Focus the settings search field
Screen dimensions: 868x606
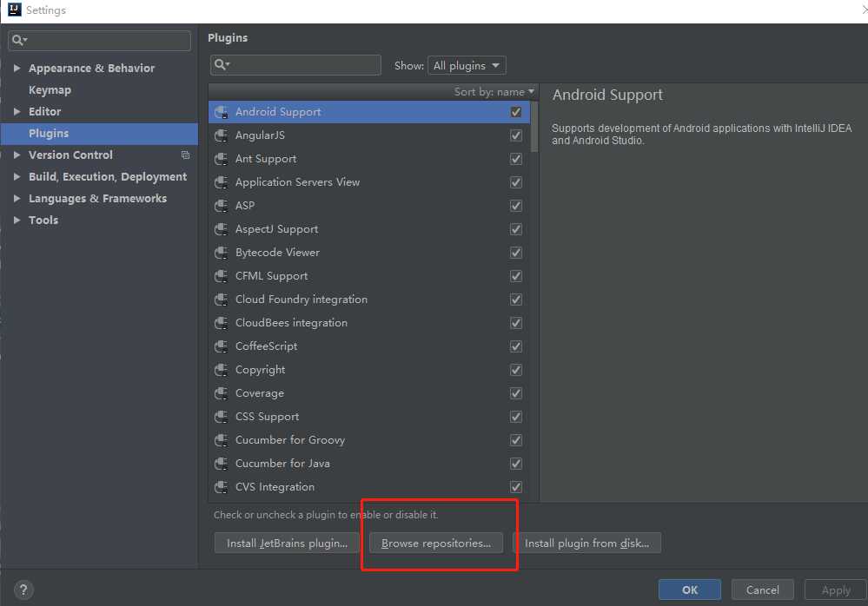coord(100,40)
